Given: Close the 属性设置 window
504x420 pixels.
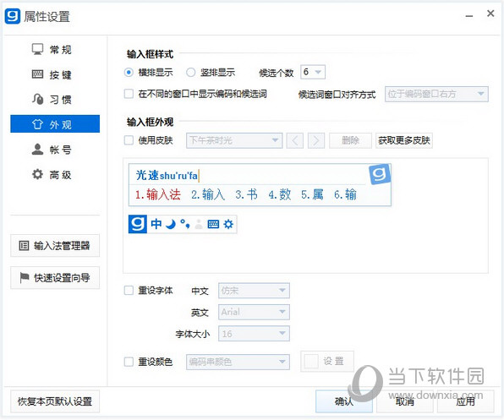Looking at the screenshot, I should [x=490, y=14].
